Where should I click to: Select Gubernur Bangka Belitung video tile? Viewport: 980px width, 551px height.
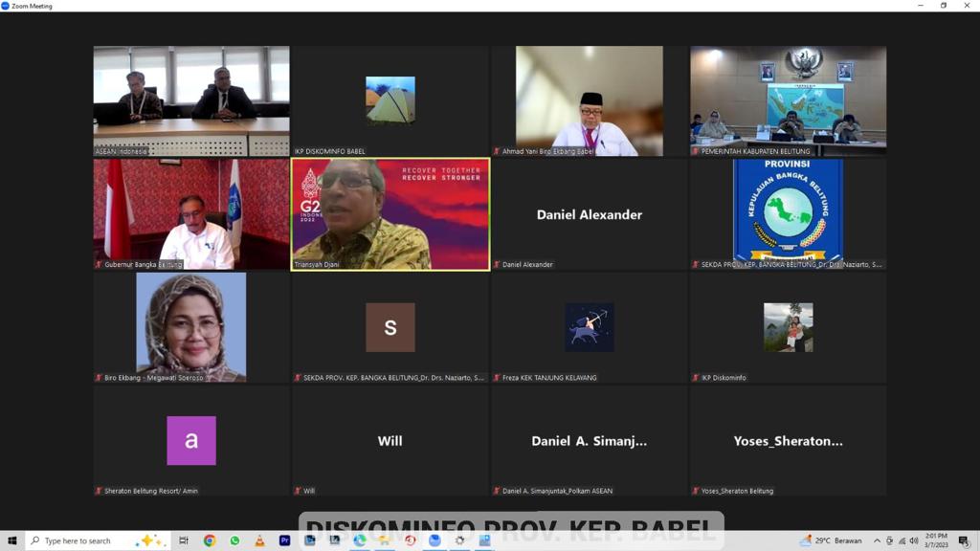point(191,214)
